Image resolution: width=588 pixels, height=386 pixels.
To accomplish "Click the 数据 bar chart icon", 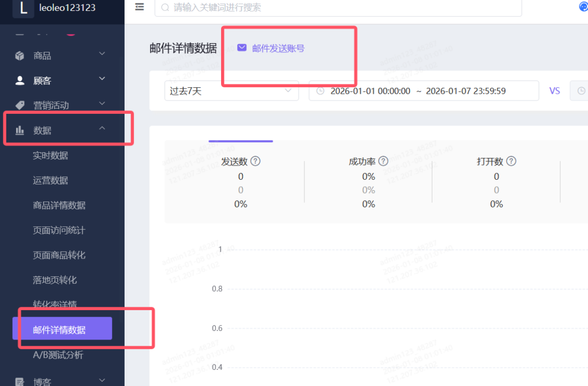I will (x=20, y=130).
